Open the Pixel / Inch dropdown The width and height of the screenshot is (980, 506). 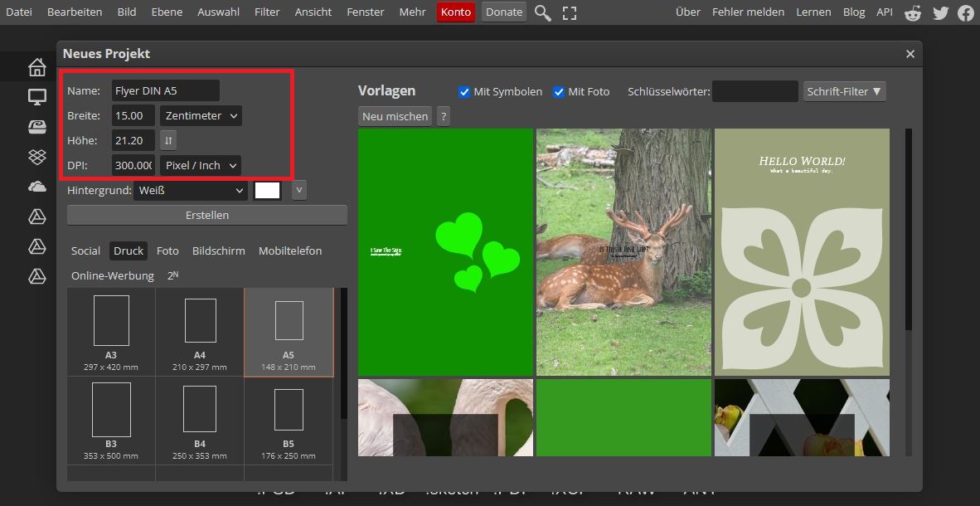pyautogui.click(x=201, y=165)
